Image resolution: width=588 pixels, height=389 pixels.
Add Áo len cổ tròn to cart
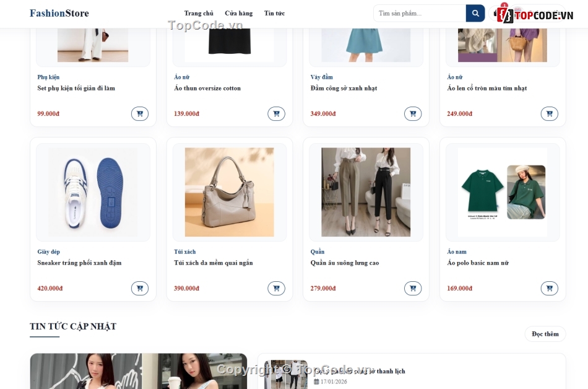(x=550, y=113)
